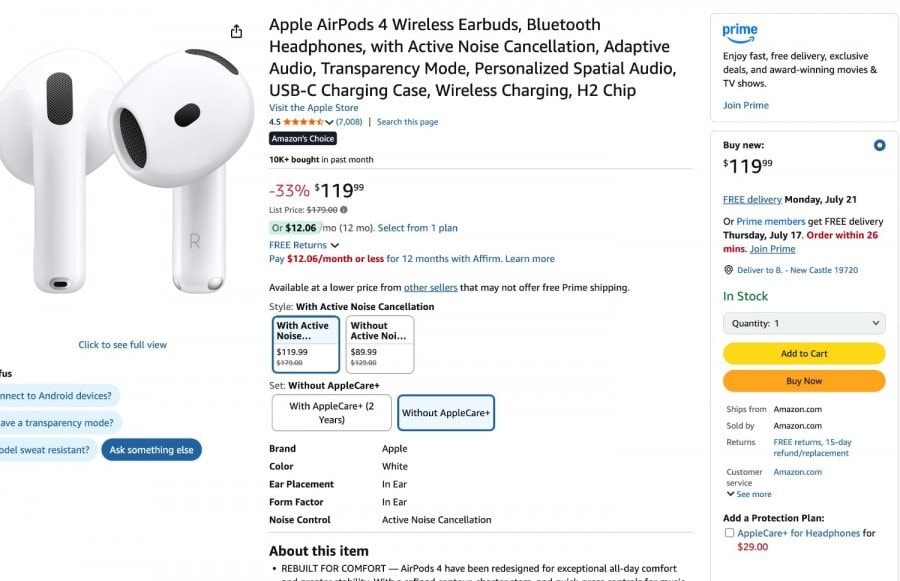Viewport: 900px width, 581px height.
Task: Expand See more seller details
Action: (749, 494)
